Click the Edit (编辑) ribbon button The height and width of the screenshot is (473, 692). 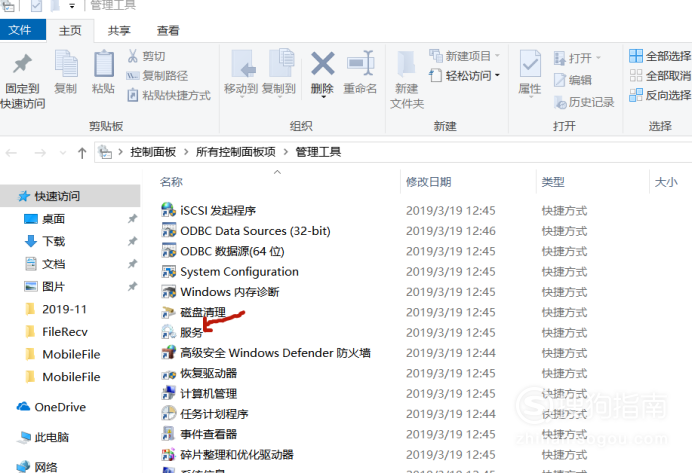click(573, 80)
